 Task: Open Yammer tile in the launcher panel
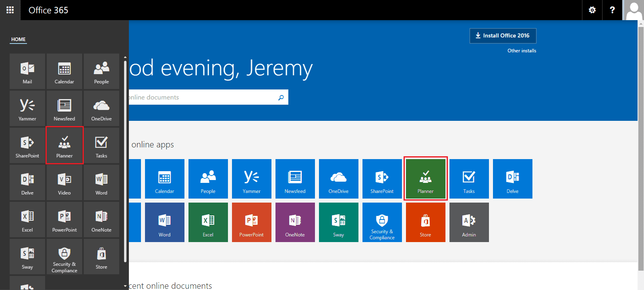(27, 108)
